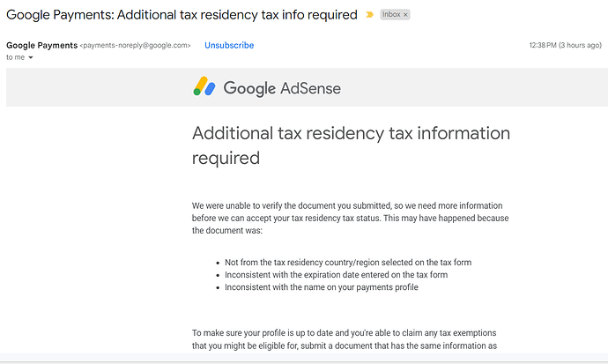Viewport: 608px width, 364px height.
Task: Click the gray AdSense header banner area
Action: click(485, 88)
